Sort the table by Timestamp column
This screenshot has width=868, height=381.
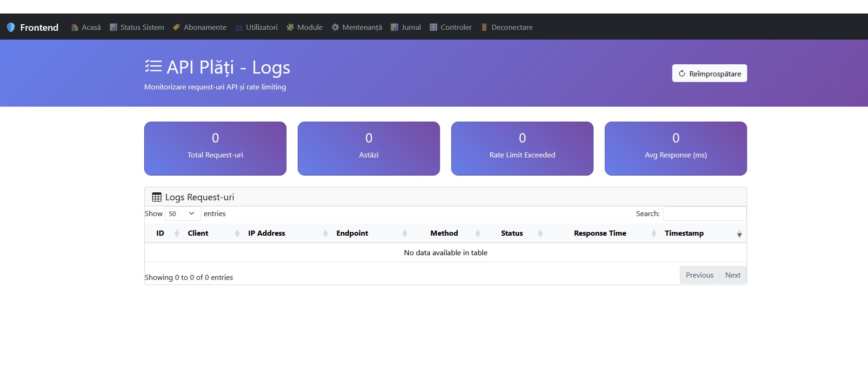pos(684,233)
